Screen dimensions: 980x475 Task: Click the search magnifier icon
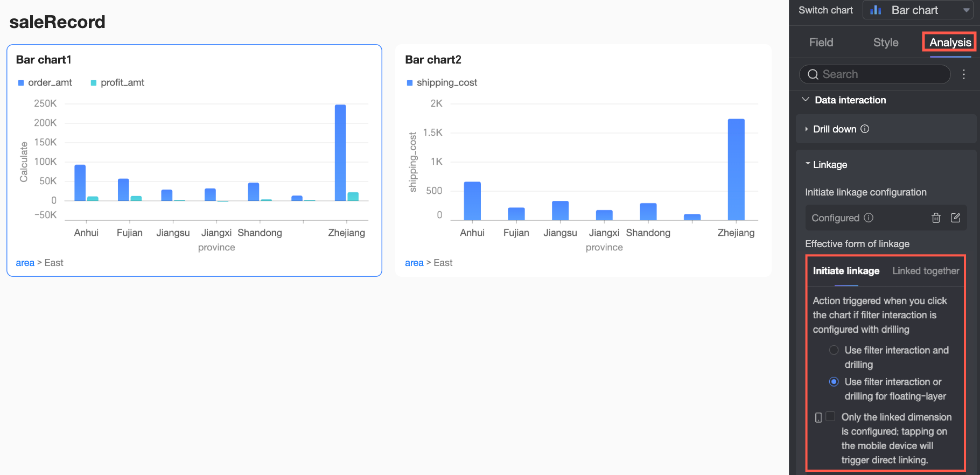pyautogui.click(x=813, y=74)
